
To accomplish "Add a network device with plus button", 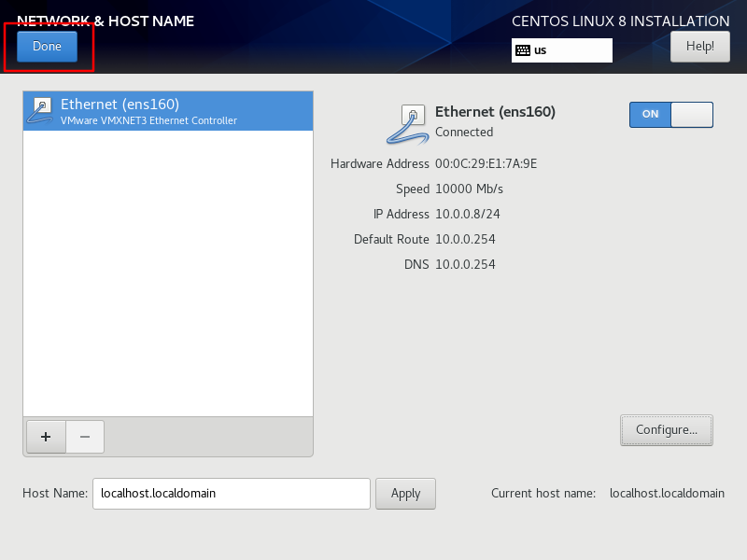I will (x=46, y=437).
